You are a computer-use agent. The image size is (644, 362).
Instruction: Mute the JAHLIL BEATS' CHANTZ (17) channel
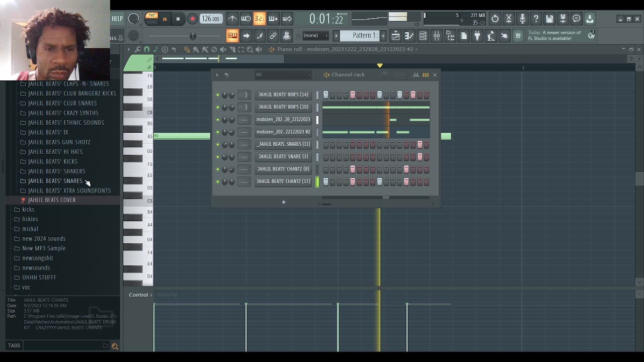coord(218,182)
